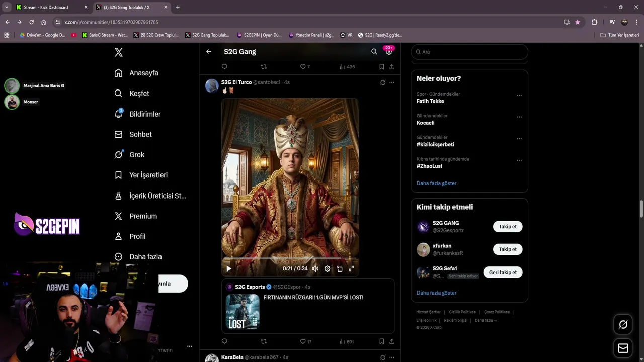
Task: Bookmark page with star icon
Action: coord(578,22)
